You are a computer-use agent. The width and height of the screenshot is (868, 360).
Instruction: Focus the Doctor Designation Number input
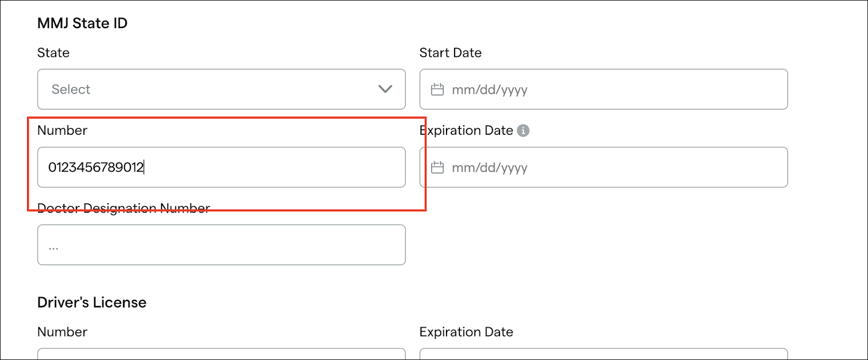(x=221, y=245)
